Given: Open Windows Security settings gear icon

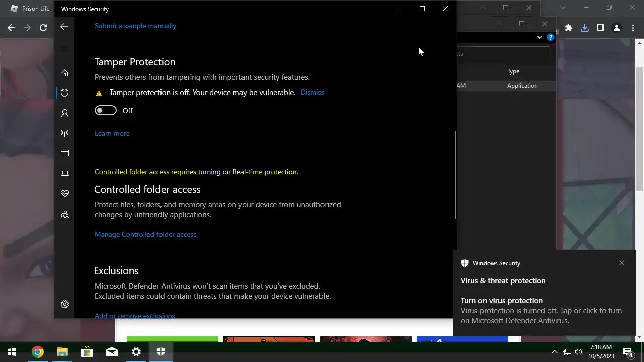Looking at the screenshot, I should (x=65, y=304).
